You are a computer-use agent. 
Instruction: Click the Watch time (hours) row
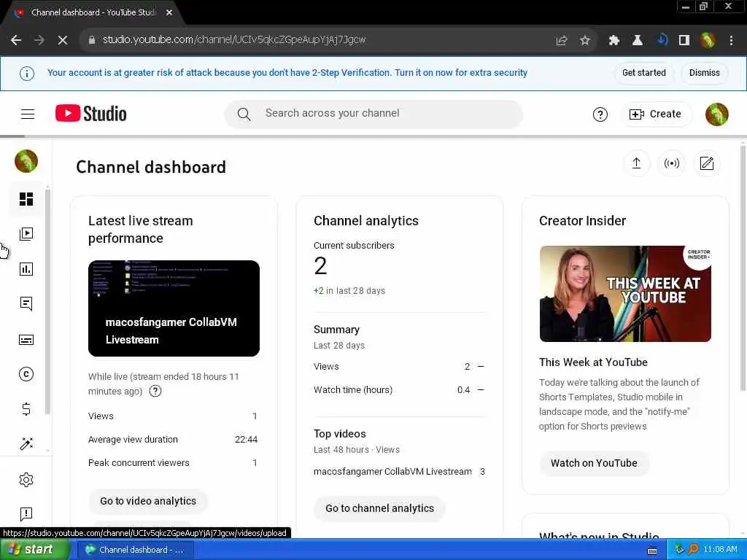pos(399,389)
